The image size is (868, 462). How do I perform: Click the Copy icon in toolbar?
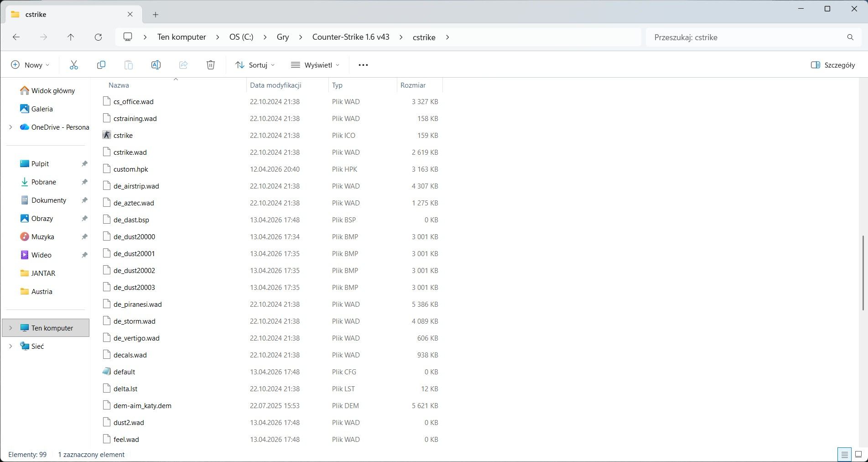101,65
